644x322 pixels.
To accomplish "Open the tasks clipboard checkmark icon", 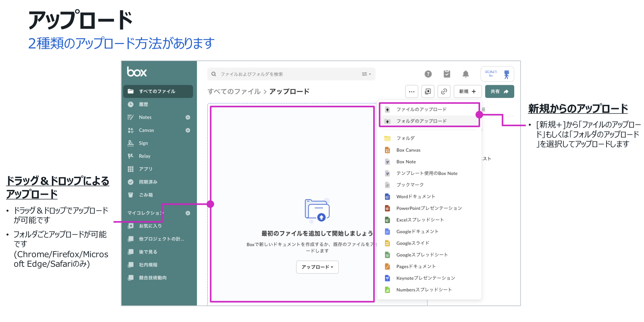I will [447, 74].
